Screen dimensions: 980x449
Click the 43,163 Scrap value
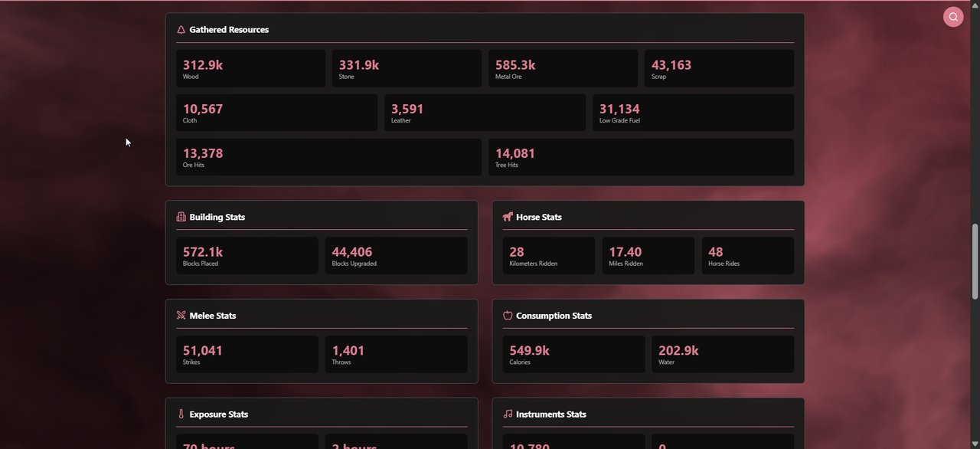[x=671, y=65]
